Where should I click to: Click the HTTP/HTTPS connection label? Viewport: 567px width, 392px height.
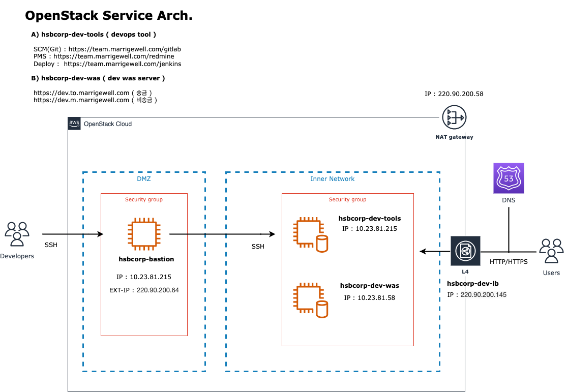509,262
